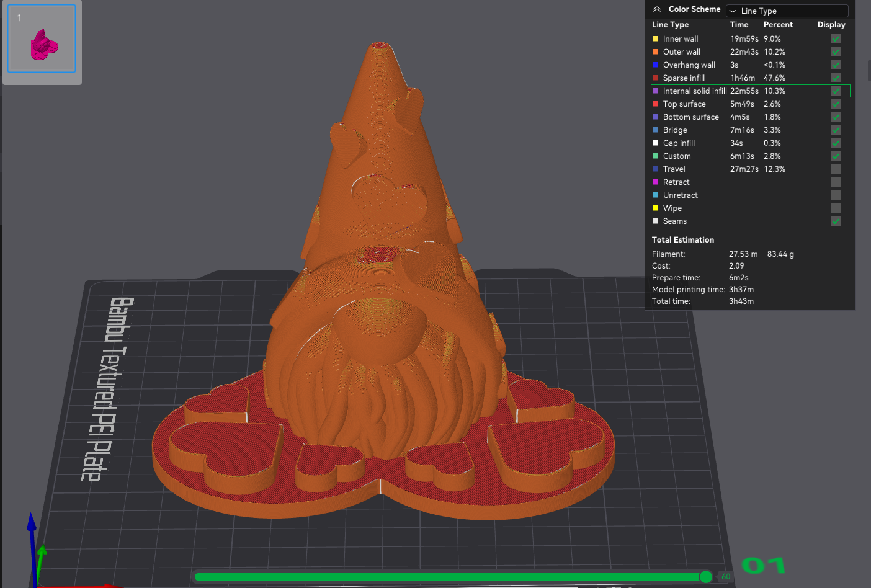Click the Sparse infill color swatch
This screenshot has height=588, width=871.
click(x=655, y=78)
